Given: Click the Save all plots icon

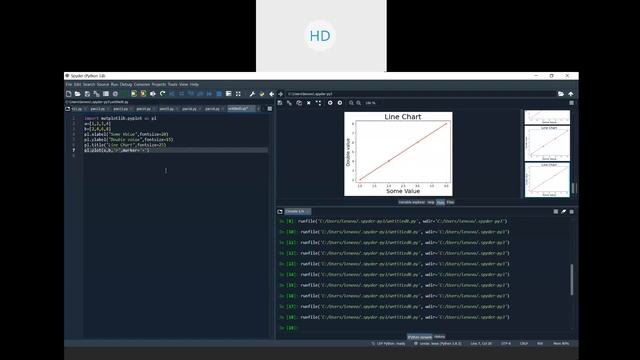Looking at the screenshot, I should [x=289, y=103].
